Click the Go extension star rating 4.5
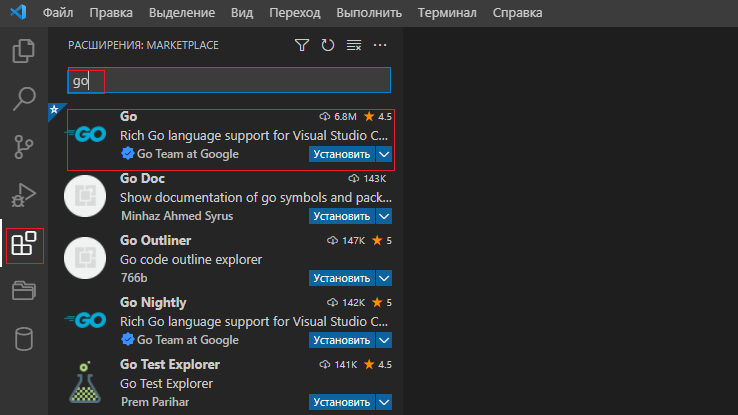The height and width of the screenshot is (415, 738). coord(377,116)
